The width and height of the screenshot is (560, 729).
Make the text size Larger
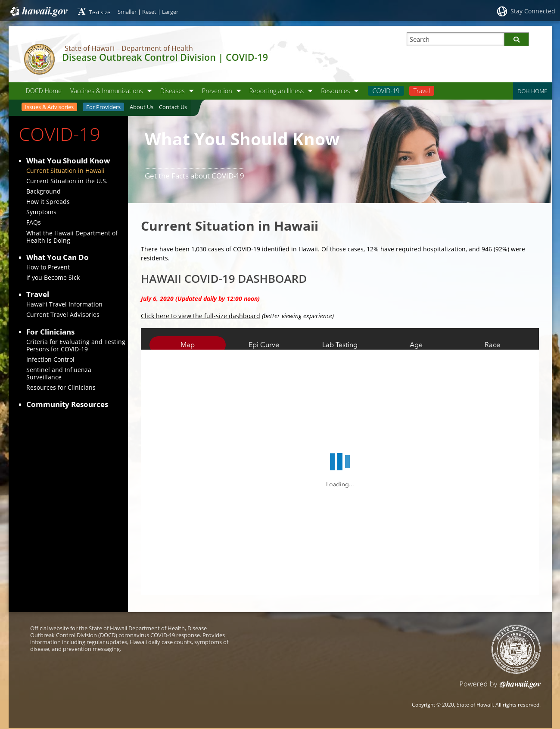click(x=170, y=12)
